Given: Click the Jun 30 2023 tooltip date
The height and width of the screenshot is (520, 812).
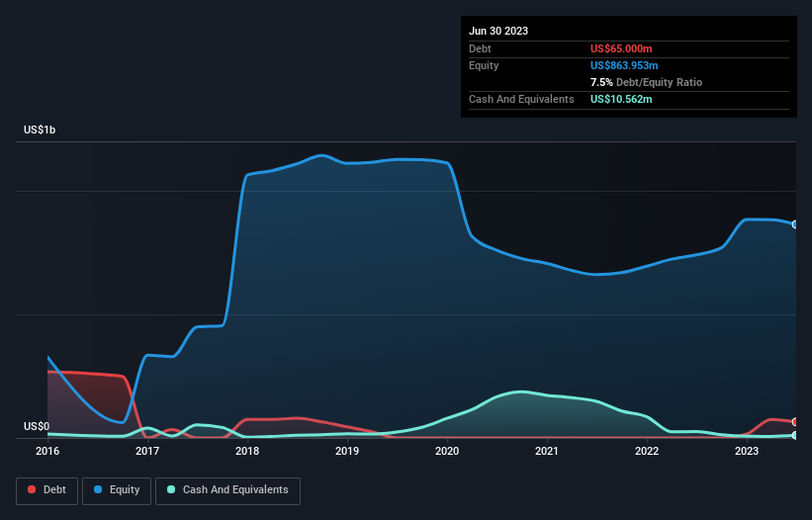Looking at the screenshot, I should (x=498, y=31).
